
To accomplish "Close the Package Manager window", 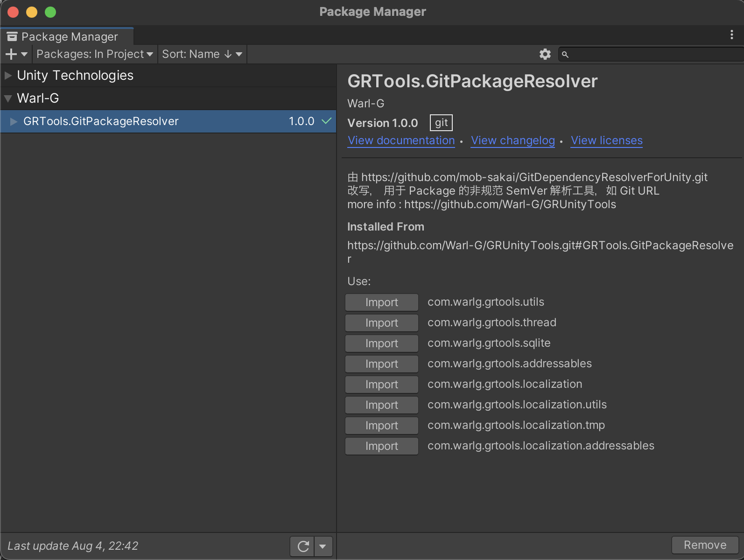I will (13, 12).
